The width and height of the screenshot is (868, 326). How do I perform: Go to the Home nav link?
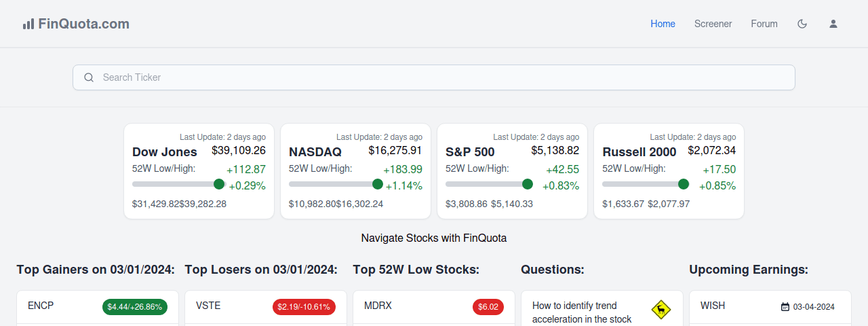(663, 24)
